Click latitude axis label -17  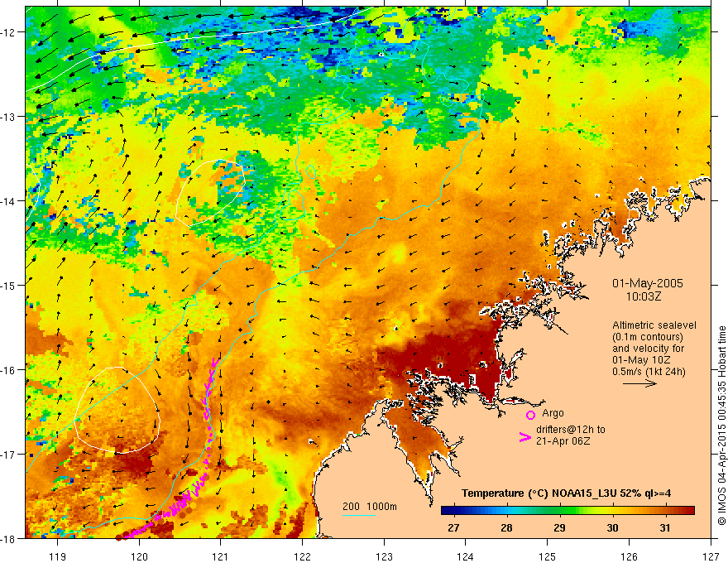pos(9,455)
